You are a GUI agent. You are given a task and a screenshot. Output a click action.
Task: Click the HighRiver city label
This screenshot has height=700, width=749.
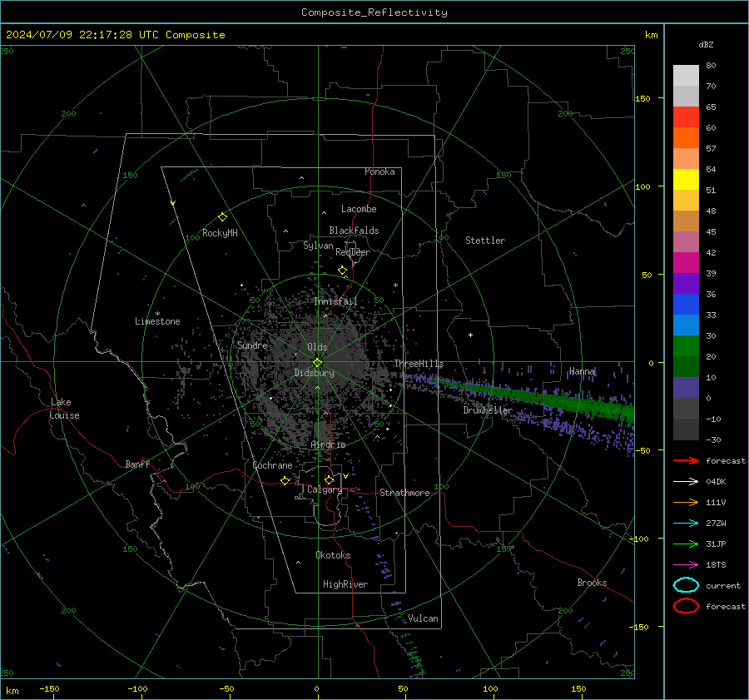345,584
